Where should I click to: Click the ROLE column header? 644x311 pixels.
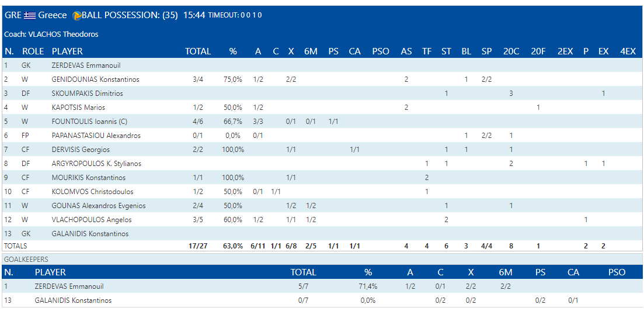click(33, 51)
